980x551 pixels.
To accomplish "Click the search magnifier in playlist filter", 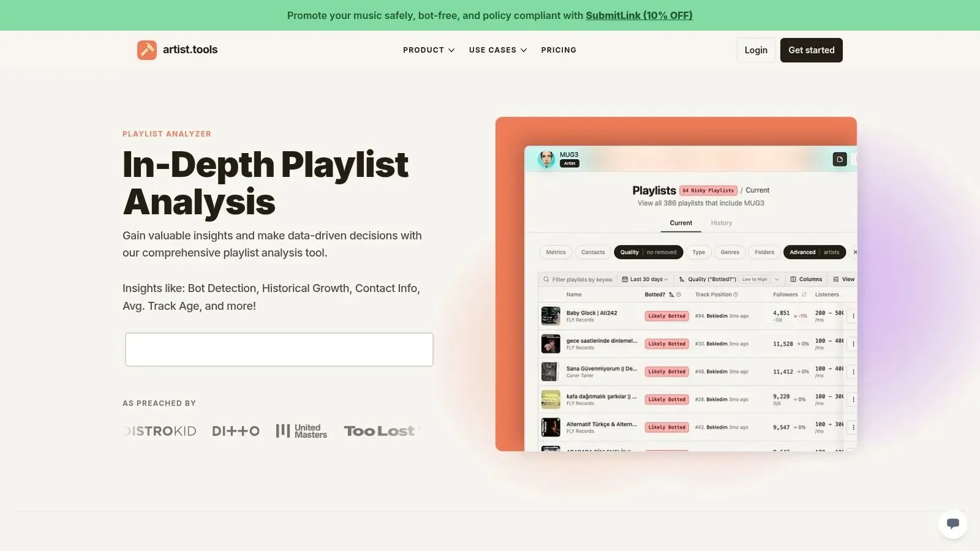I will pyautogui.click(x=546, y=279).
